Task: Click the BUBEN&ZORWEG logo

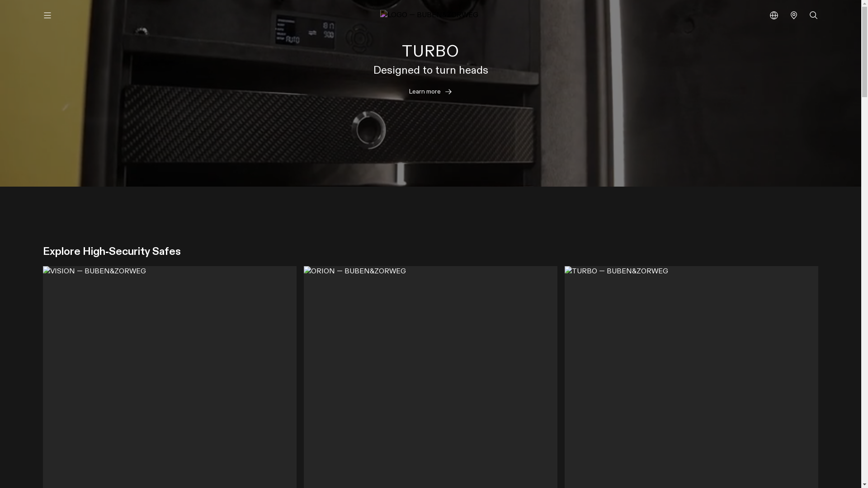Action: 429,15
